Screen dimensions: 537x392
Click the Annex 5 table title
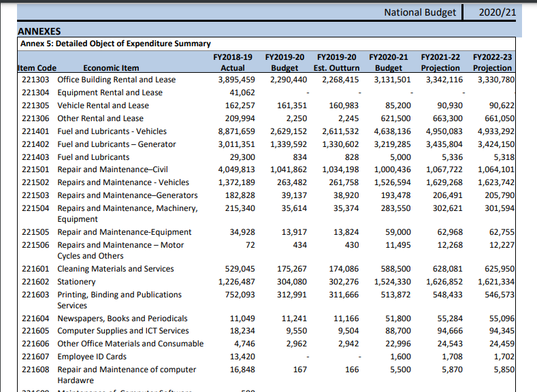click(116, 44)
